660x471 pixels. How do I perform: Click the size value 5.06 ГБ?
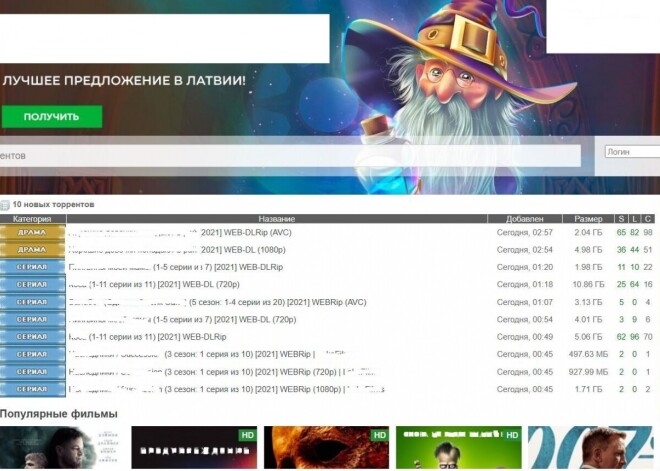(x=588, y=337)
